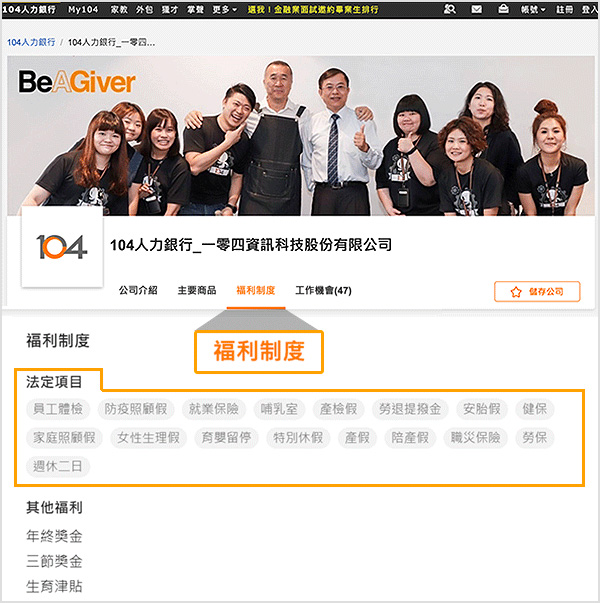The image size is (600, 603).
Task: Click the 員工體檢 tag
Action: [x=58, y=409]
